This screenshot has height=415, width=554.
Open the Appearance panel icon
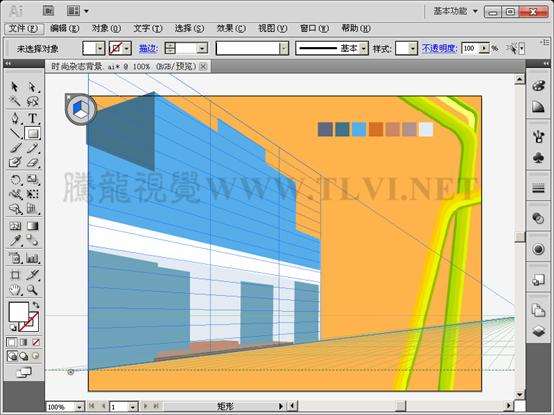[x=538, y=249]
